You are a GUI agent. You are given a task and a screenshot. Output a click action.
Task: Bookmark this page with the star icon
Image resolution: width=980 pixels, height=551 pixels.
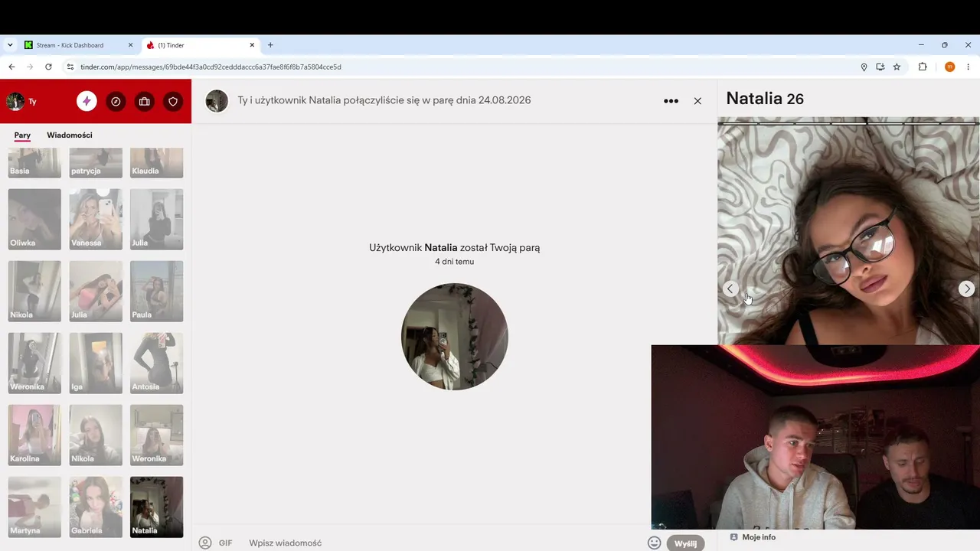click(897, 67)
